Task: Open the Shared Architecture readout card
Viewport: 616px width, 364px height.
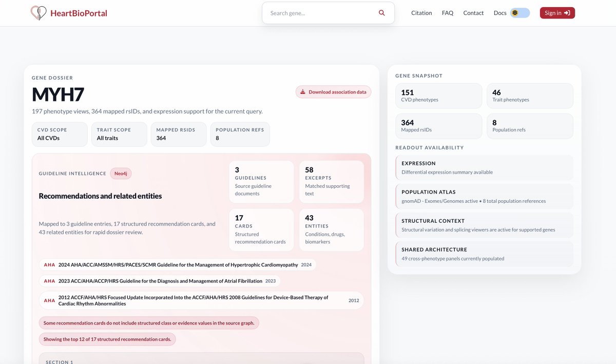Action: click(484, 254)
